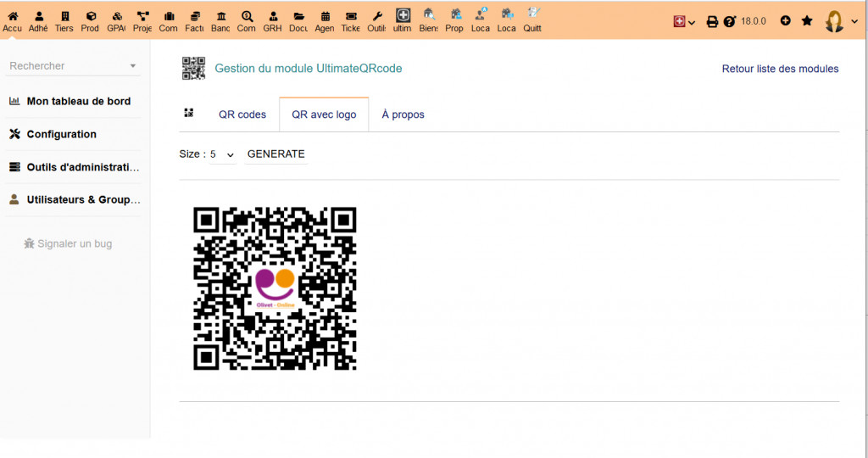Switch to the À propos tab
This screenshot has width=868, height=458.
tap(403, 114)
